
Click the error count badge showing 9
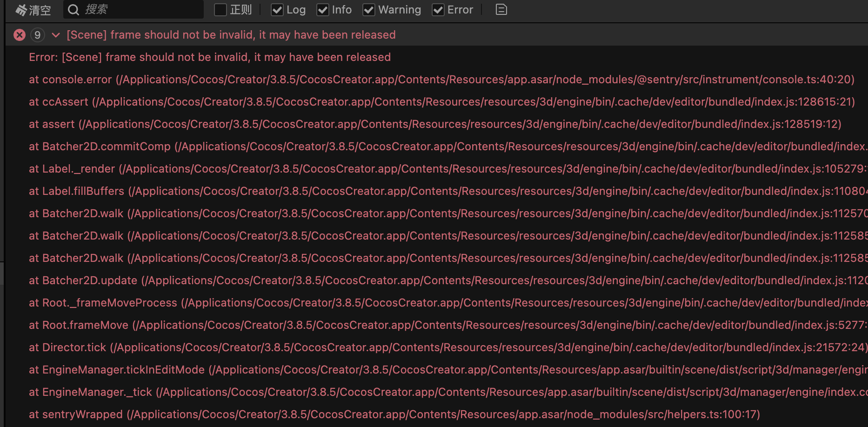[38, 35]
